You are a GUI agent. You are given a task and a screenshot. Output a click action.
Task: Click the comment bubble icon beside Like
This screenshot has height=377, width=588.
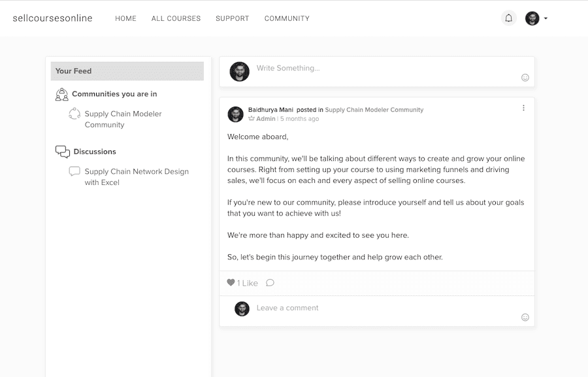(270, 282)
